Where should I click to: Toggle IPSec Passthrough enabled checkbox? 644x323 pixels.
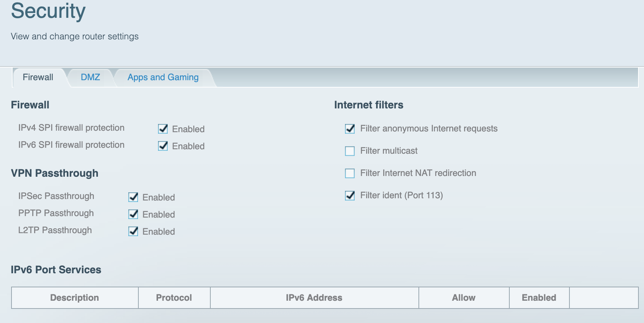click(133, 197)
